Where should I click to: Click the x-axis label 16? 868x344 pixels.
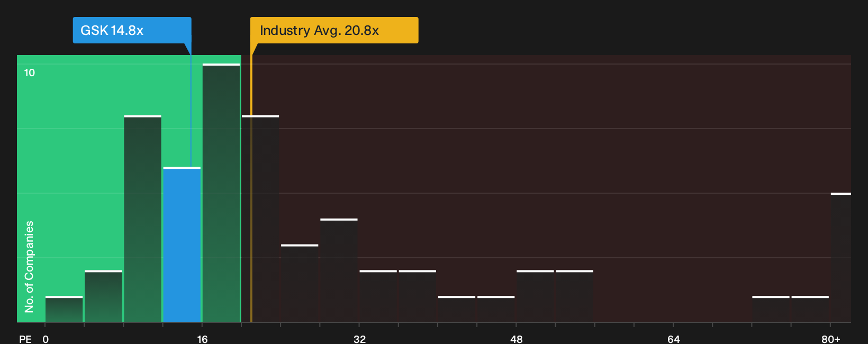202,339
